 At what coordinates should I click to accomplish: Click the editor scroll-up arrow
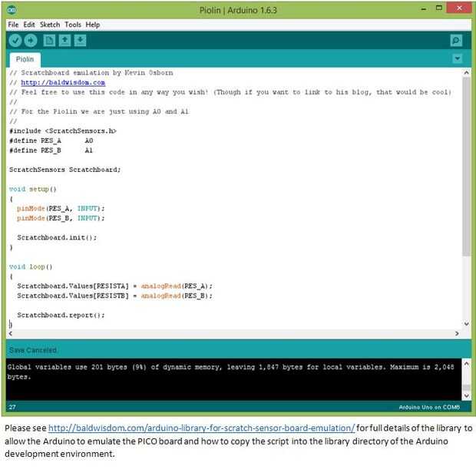coord(466,73)
